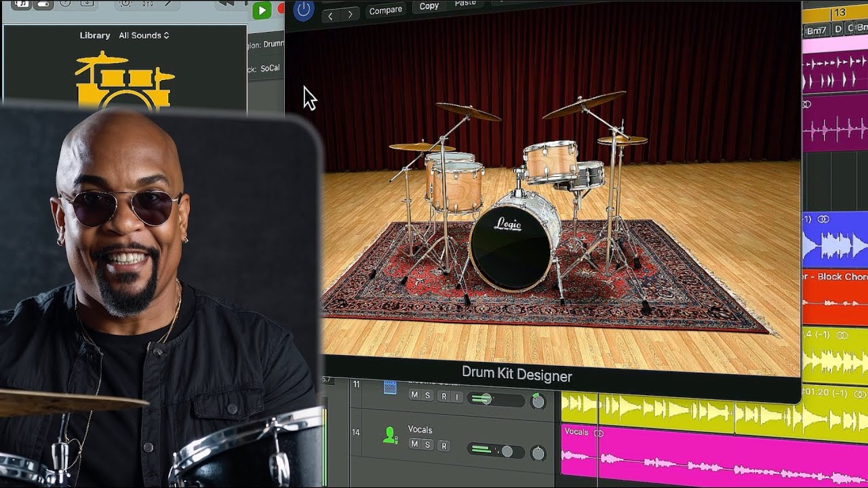Click the green Vocals track icon
Screen dimensions: 868x488
(390, 434)
